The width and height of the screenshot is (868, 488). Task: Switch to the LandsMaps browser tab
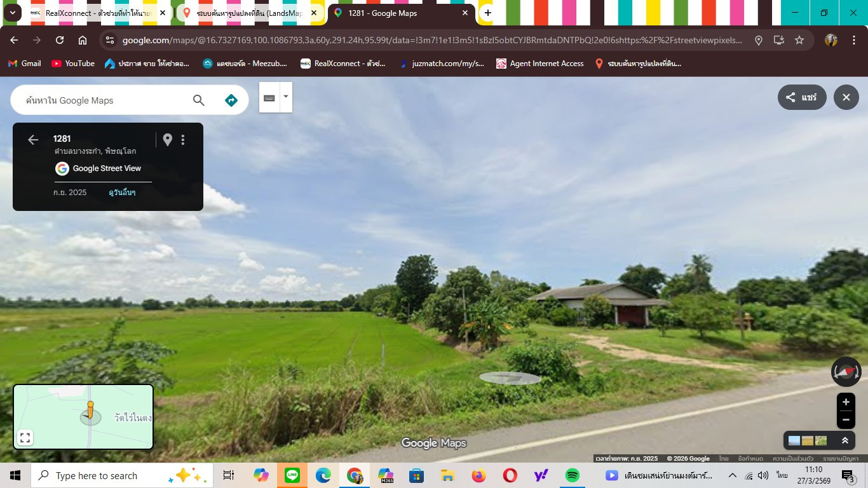tap(249, 13)
